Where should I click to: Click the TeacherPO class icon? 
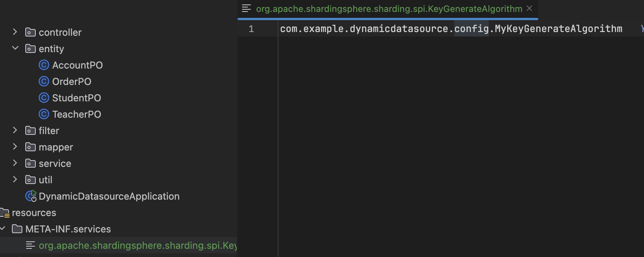point(44,114)
